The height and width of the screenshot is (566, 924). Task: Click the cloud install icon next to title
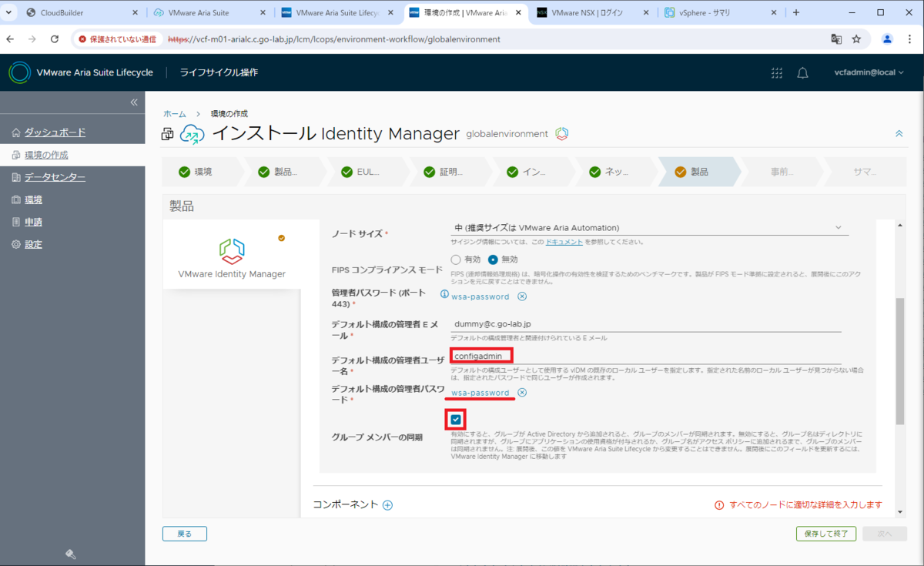click(x=192, y=134)
